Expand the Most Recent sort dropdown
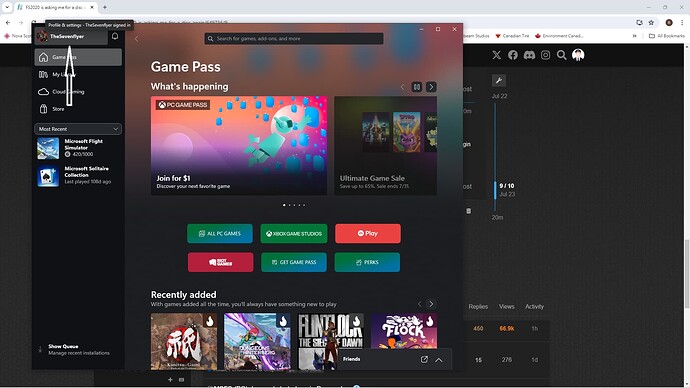Viewport: 690px width, 388px height. [78, 129]
